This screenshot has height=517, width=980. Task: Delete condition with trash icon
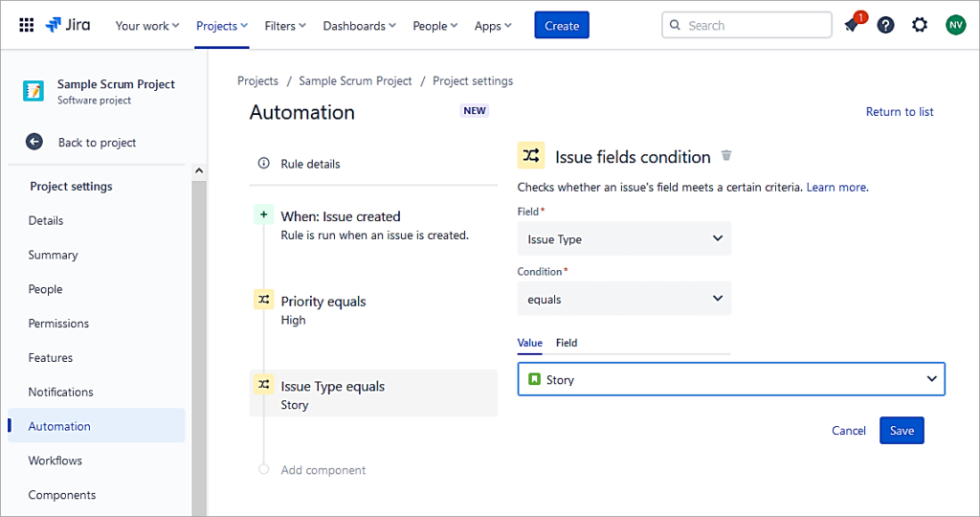coord(726,156)
